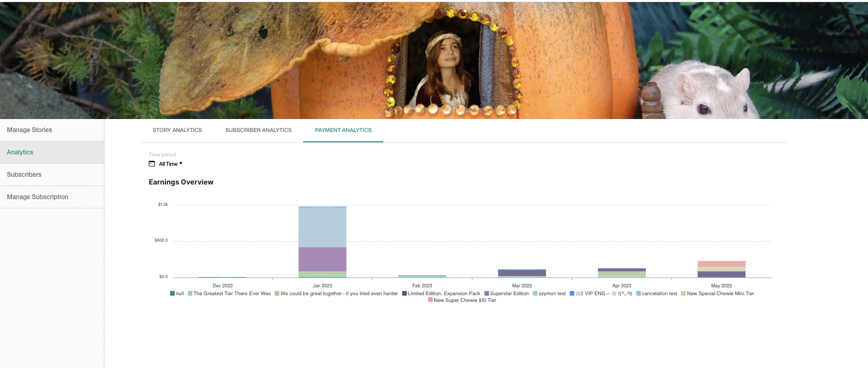Click the Dec 2022 axis label

[223, 286]
